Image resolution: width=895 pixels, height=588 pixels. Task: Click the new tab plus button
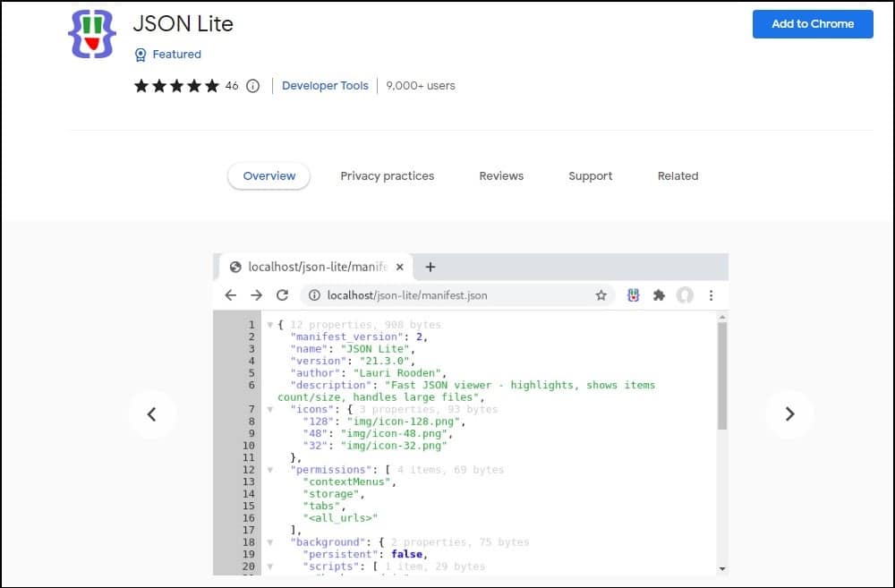pyautogui.click(x=430, y=266)
